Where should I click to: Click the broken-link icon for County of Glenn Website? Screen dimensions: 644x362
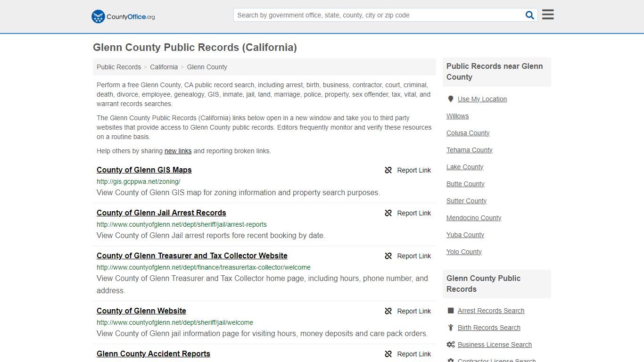[x=388, y=311]
